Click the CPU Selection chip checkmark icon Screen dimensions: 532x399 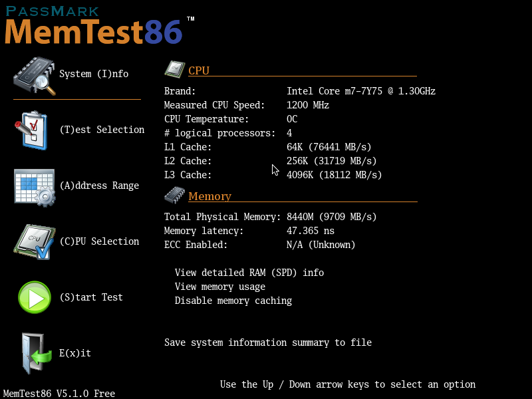(35, 242)
